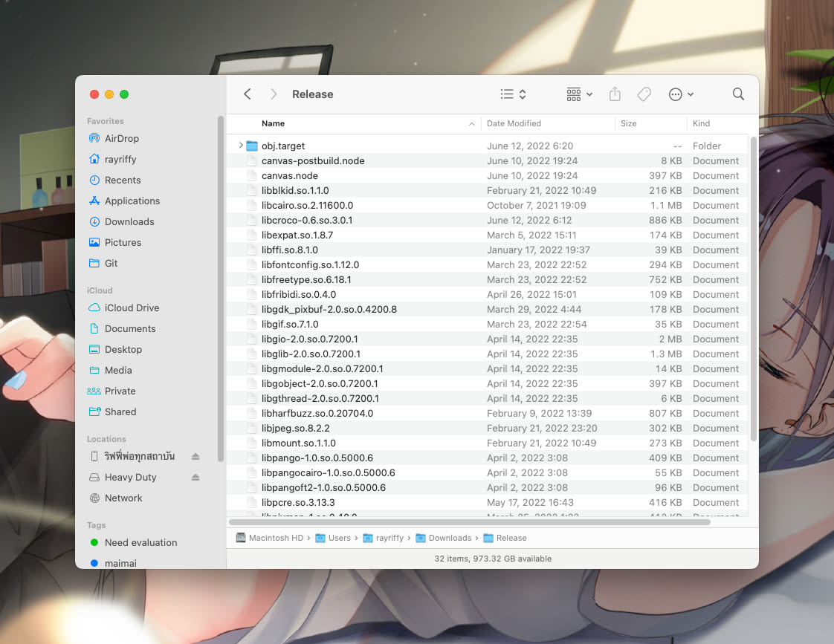Screen dimensions: 834x644
Task: Click the horizontal scrollbar under the file list
Action: click(x=470, y=522)
